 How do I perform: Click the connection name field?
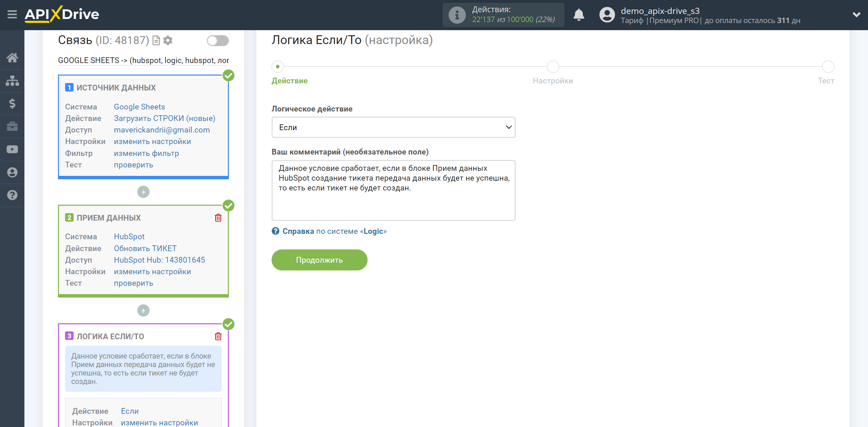click(x=143, y=60)
